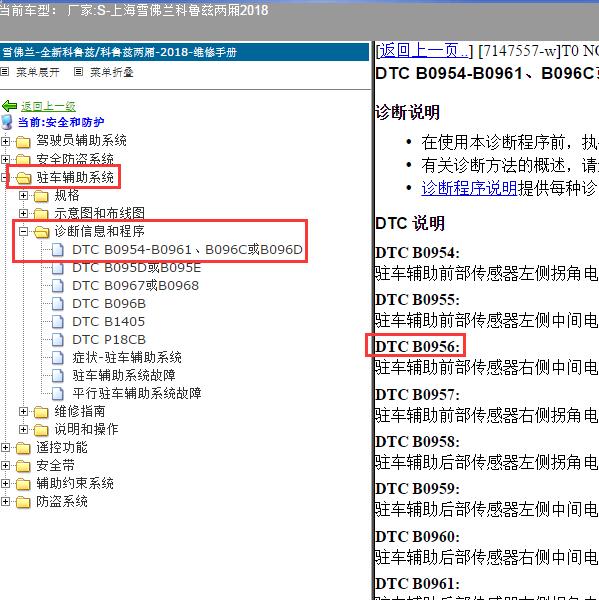Open the DTC B1405 document
Viewport: 599px width, 600px height.
pos(109,321)
